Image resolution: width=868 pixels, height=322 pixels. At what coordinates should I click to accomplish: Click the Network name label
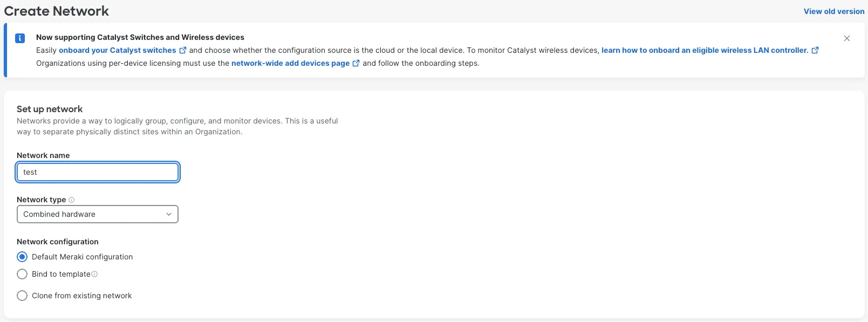(x=43, y=155)
